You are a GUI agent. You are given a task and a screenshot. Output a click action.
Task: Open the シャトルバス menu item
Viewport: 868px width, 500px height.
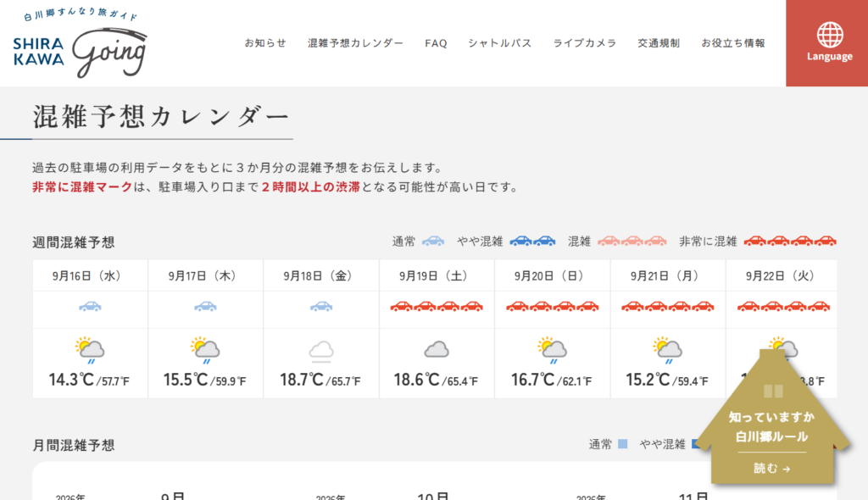click(500, 43)
